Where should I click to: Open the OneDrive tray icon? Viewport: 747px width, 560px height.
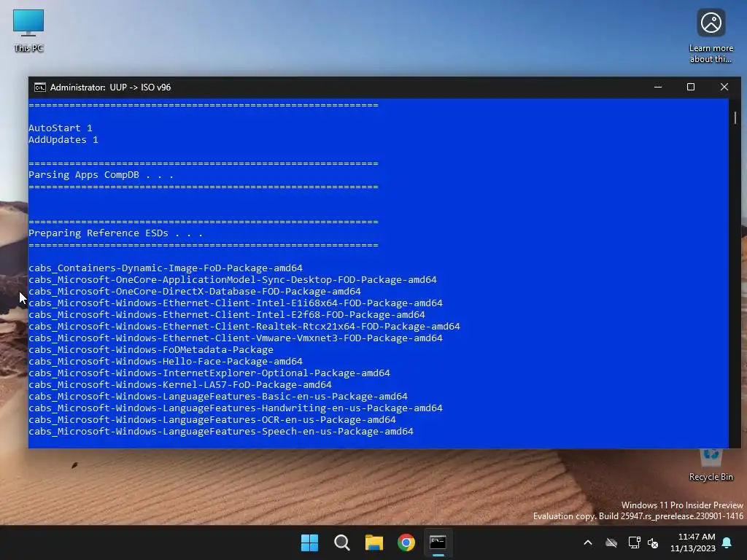pos(611,542)
